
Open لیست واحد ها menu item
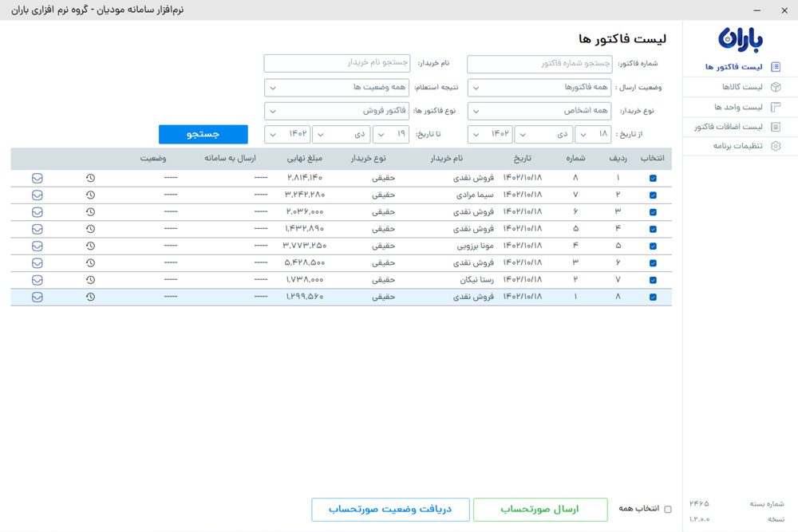(x=741, y=107)
